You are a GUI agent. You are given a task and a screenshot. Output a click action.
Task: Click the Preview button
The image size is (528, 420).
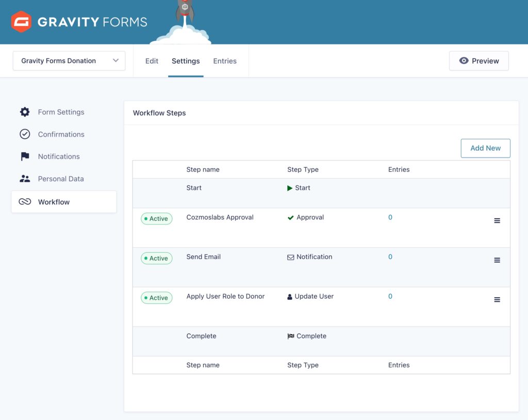479,61
